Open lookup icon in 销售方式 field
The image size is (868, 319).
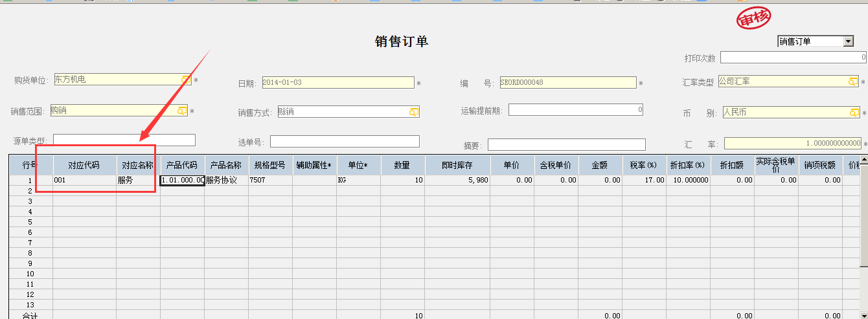point(414,112)
